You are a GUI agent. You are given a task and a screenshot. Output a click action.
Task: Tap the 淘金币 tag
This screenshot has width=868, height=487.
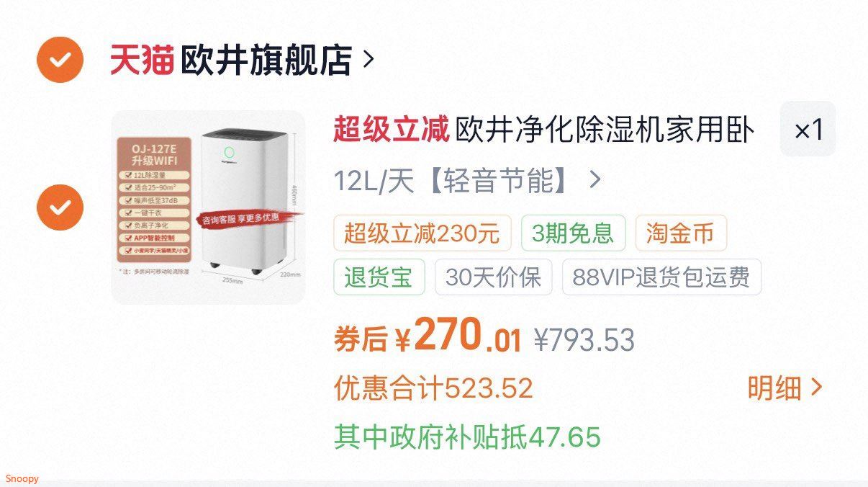click(681, 233)
